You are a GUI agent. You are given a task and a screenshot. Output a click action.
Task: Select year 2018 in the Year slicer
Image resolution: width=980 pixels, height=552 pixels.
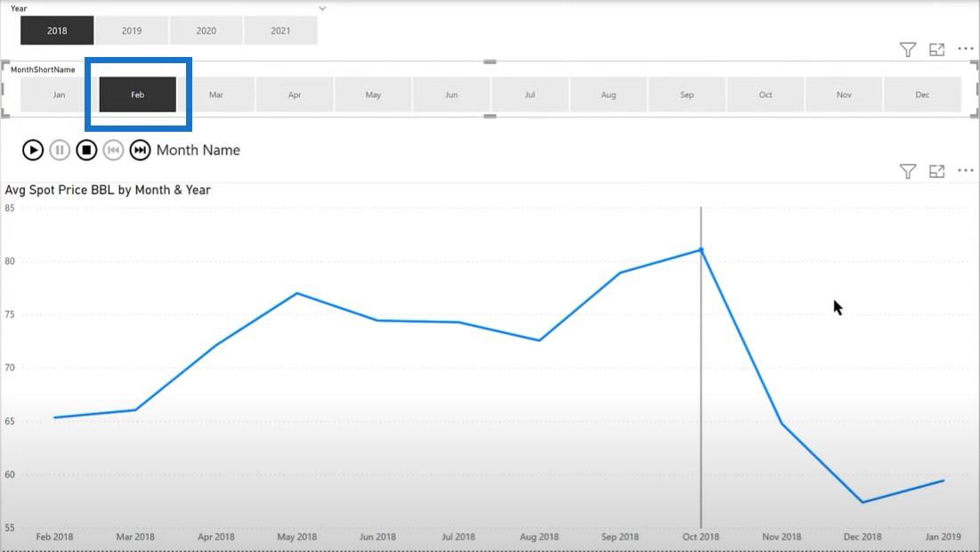pos(57,30)
